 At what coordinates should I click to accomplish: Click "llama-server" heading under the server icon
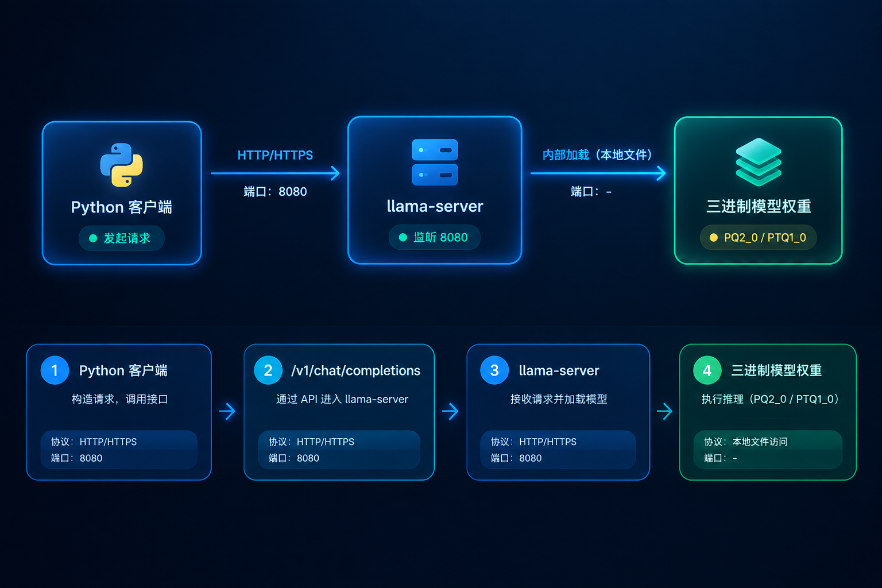(435, 206)
